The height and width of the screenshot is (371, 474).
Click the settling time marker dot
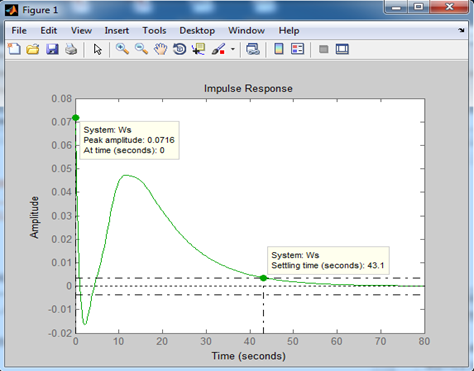tap(263, 278)
